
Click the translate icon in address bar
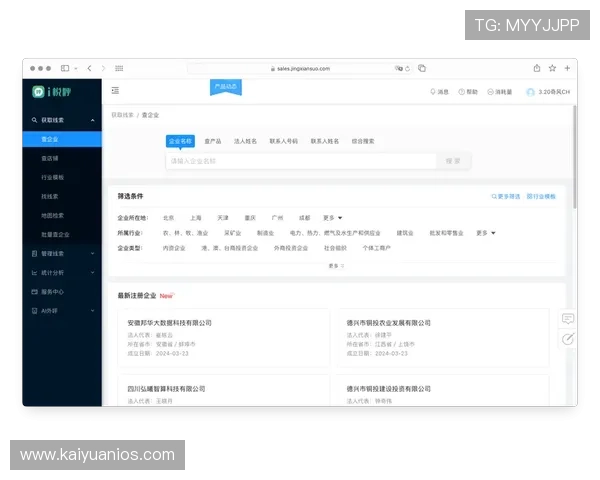click(x=399, y=69)
